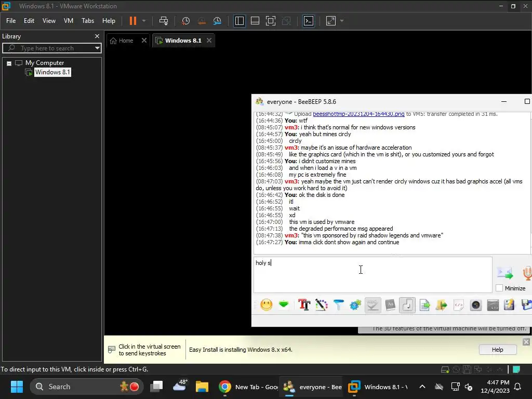Toggle the library sidebar view icon
Screen dimensions: 532x399
click(239, 21)
